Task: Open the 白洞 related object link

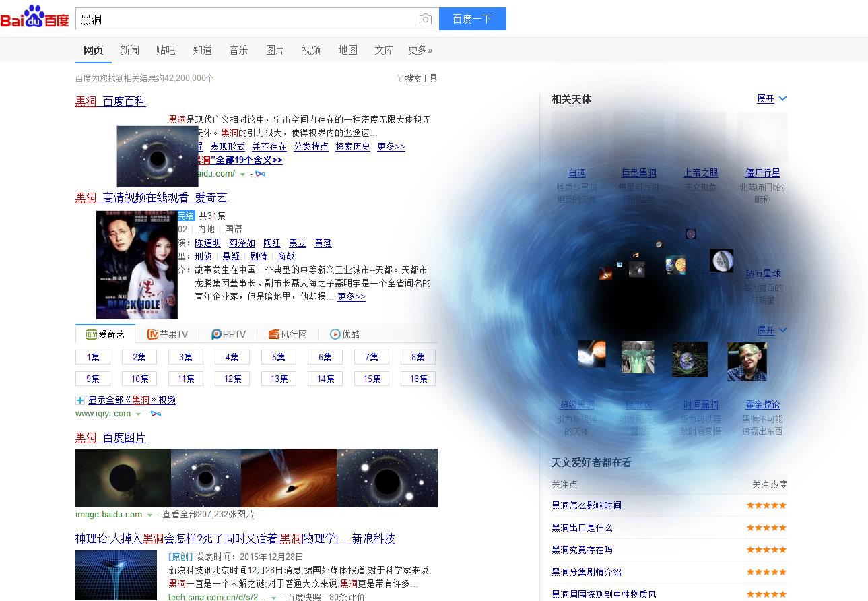Action: [x=577, y=173]
